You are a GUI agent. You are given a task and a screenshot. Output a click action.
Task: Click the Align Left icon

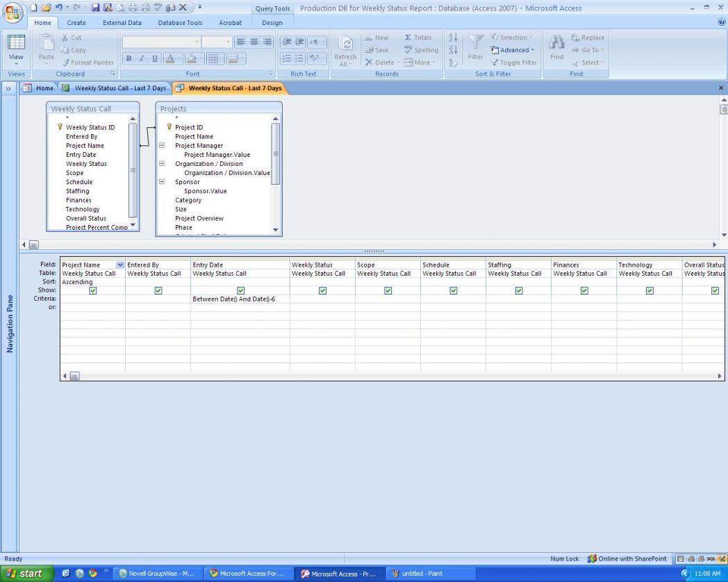[x=241, y=42]
